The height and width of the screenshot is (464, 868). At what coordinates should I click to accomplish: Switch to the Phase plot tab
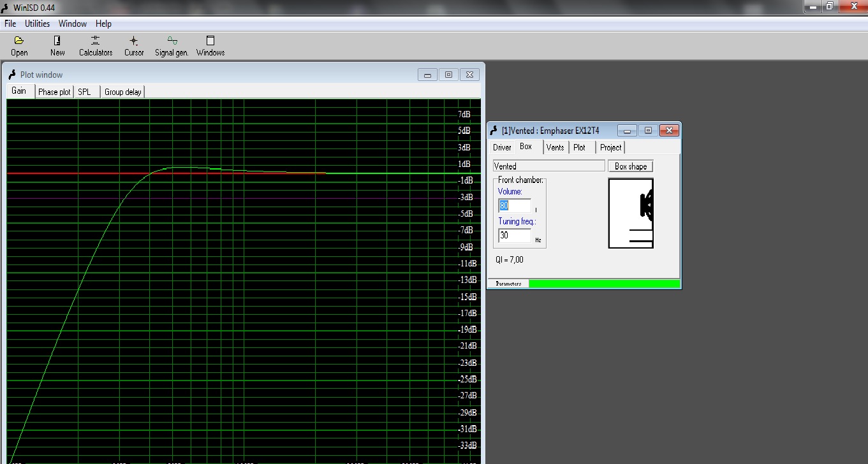[x=54, y=92]
